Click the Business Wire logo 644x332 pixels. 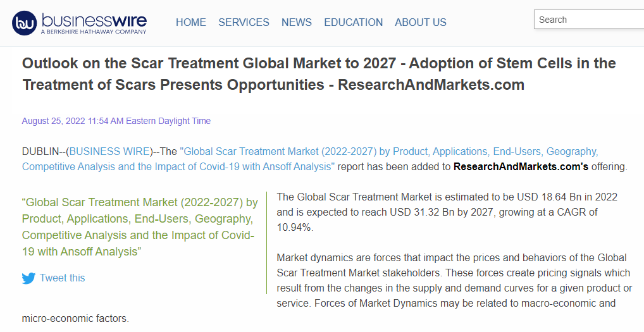click(79, 23)
